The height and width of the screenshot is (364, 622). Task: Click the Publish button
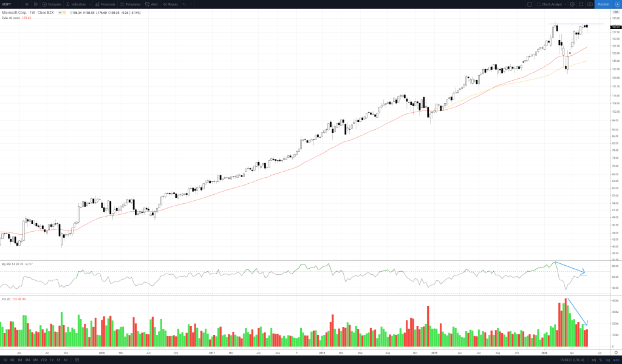[603, 4]
